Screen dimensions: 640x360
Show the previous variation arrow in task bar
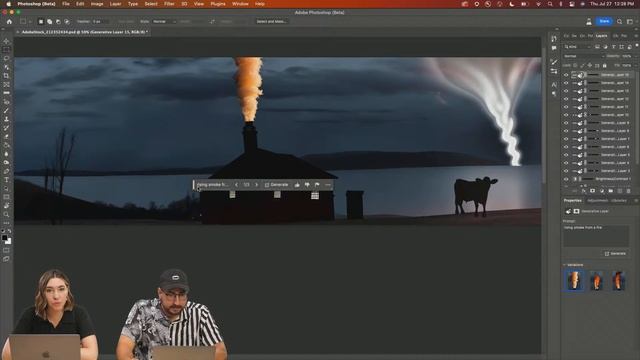pos(236,185)
